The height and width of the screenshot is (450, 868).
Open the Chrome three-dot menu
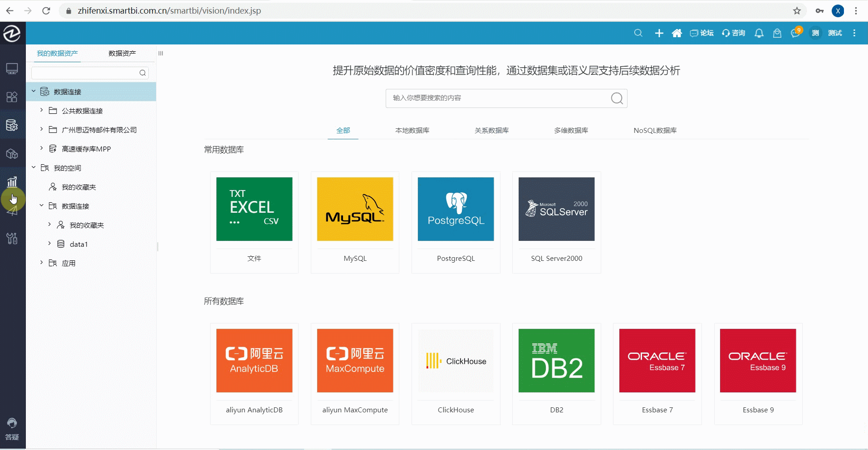tap(856, 11)
